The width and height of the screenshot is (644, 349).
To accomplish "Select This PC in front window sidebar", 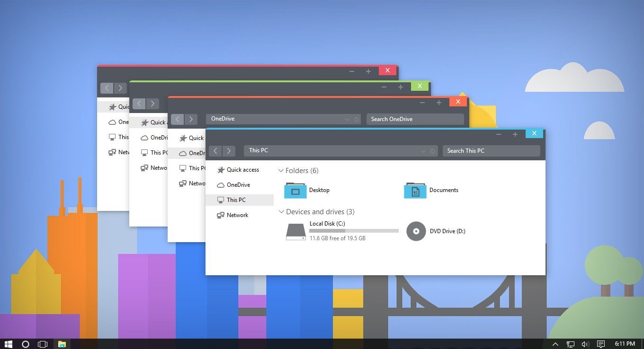I will (240, 200).
